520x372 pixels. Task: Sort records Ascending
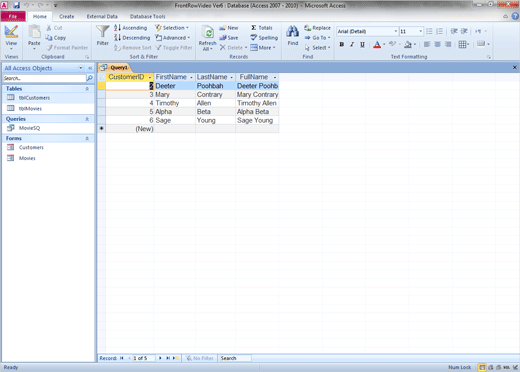130,28
